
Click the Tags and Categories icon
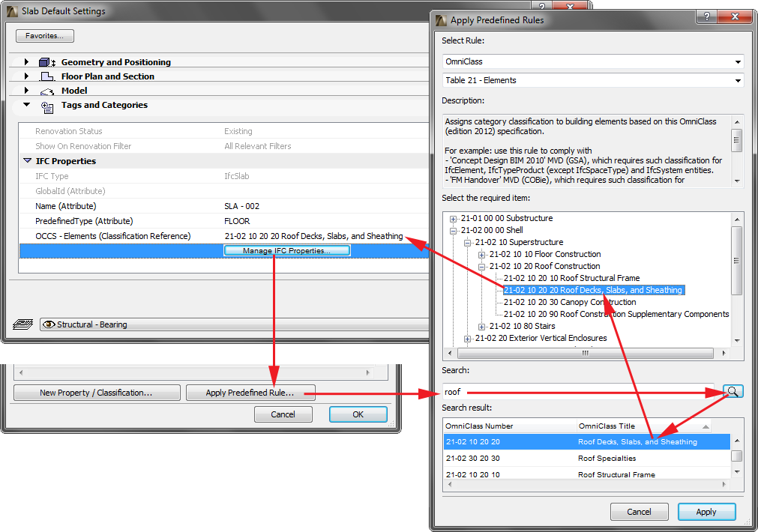(x=47, y=107)
